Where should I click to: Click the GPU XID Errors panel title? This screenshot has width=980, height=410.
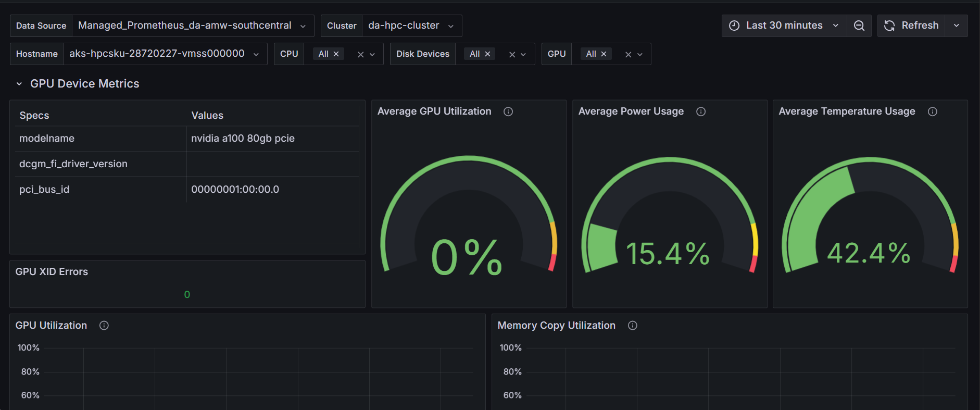[52, 272]
